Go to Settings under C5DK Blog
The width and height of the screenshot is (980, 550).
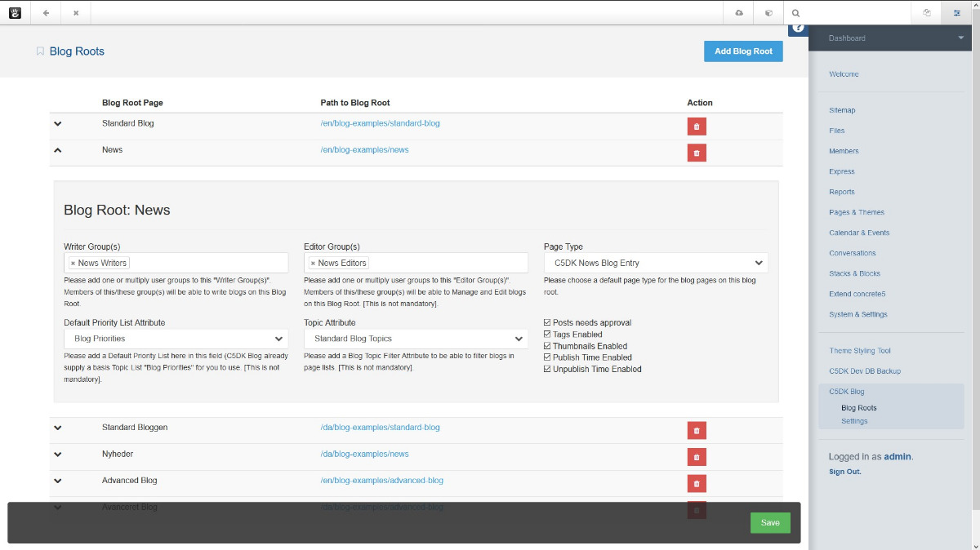point(854,421)
